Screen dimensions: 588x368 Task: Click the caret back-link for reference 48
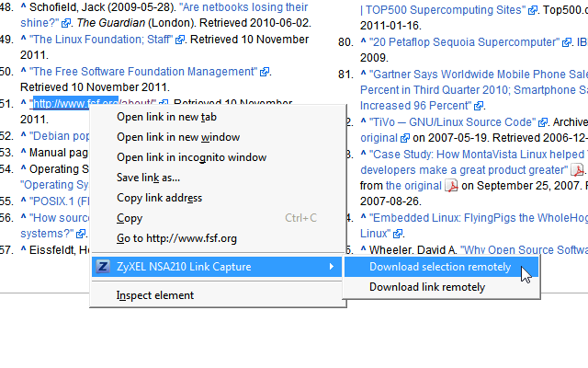[x=23, y=6]
